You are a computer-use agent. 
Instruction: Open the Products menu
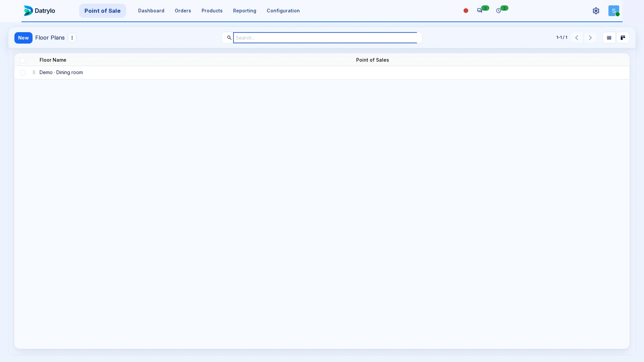(212, 11)
